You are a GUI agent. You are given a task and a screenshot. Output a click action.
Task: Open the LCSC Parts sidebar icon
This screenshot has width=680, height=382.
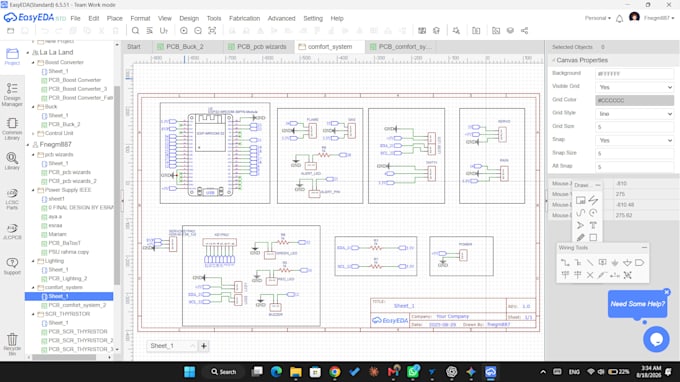(12, 199)
